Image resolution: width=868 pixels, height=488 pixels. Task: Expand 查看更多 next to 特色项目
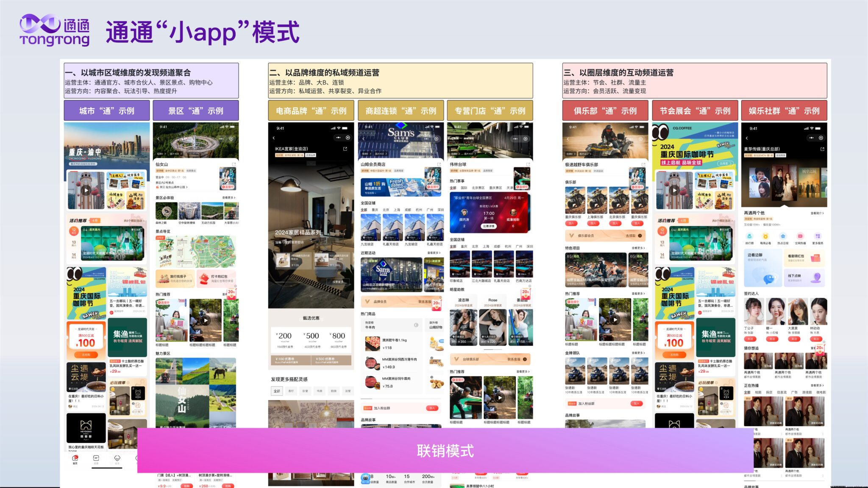click(637, 248)
